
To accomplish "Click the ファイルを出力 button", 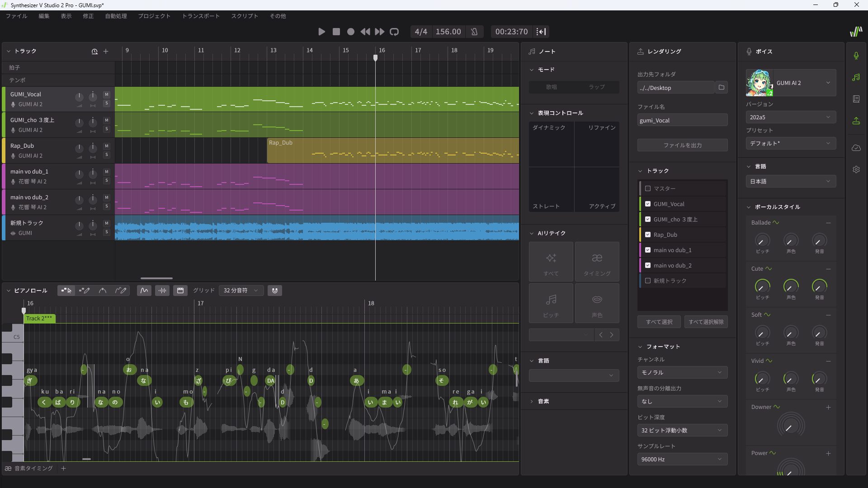I will (682, 145).
